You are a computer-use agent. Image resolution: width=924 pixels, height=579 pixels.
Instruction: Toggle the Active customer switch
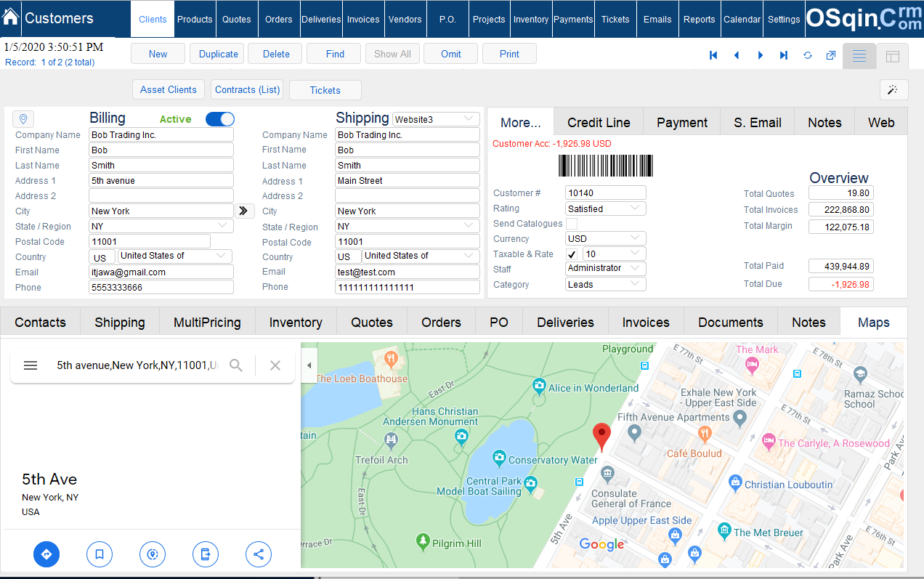[x=220, y=119]
